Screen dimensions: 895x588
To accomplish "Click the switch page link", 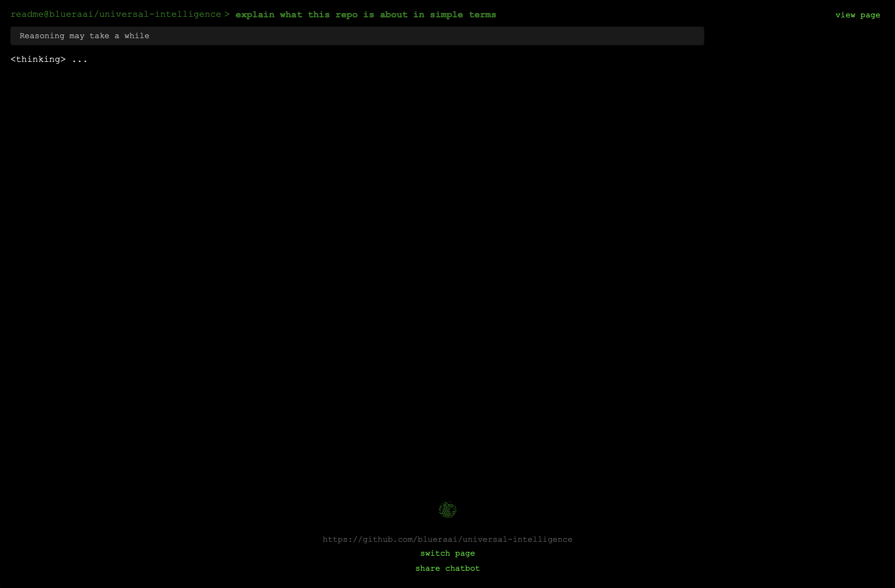I will [447, 553].
